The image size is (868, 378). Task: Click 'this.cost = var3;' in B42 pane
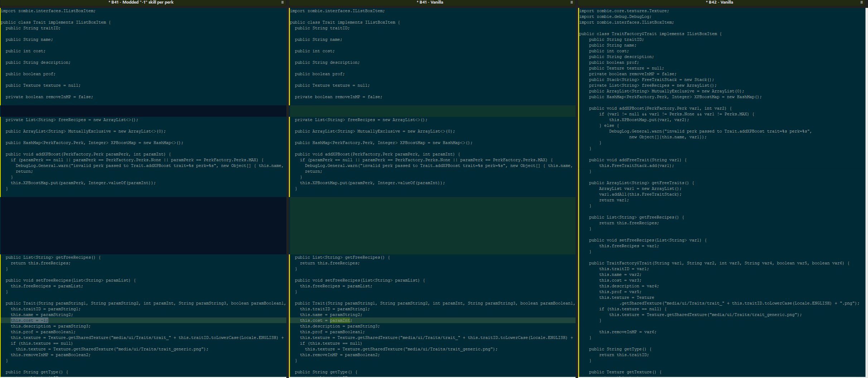[620, 280]
